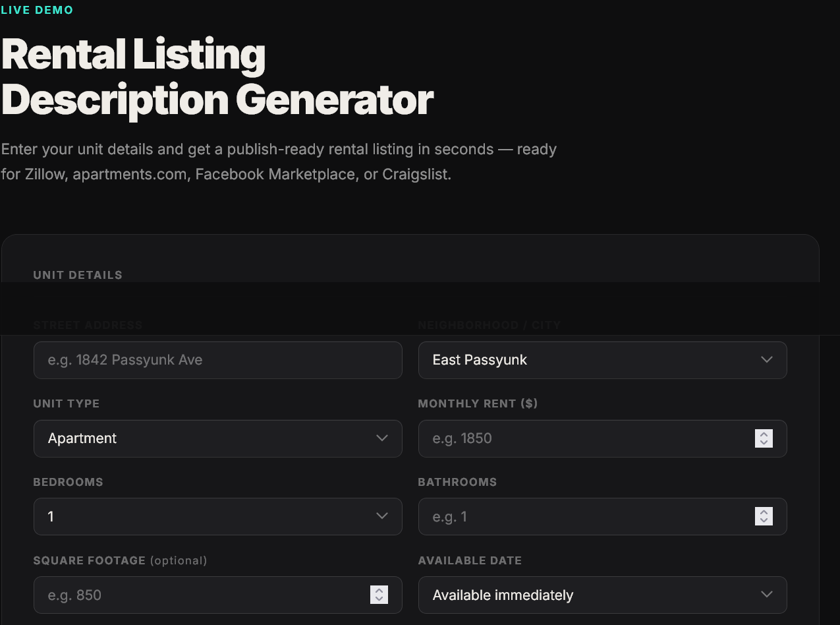This screenshot has width=840, height=625.
Task: Click the Square Footage decrement arrow
Action: pyautogui.click(x=379, y=599)
